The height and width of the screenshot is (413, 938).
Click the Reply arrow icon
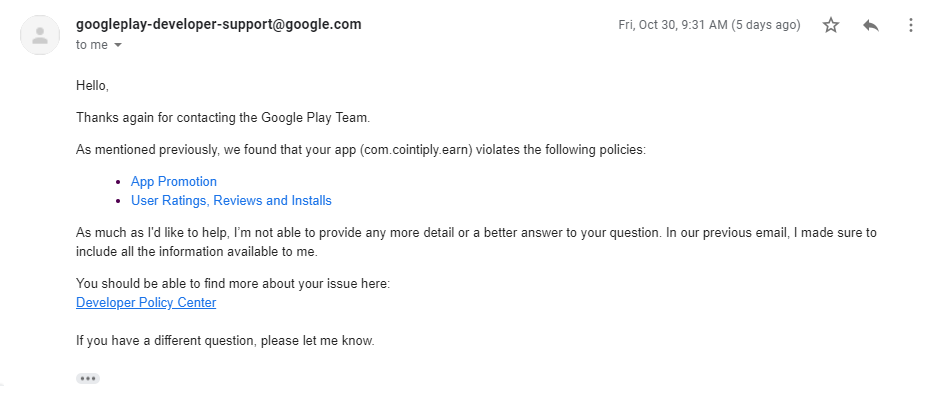click(x=871, y=25)
